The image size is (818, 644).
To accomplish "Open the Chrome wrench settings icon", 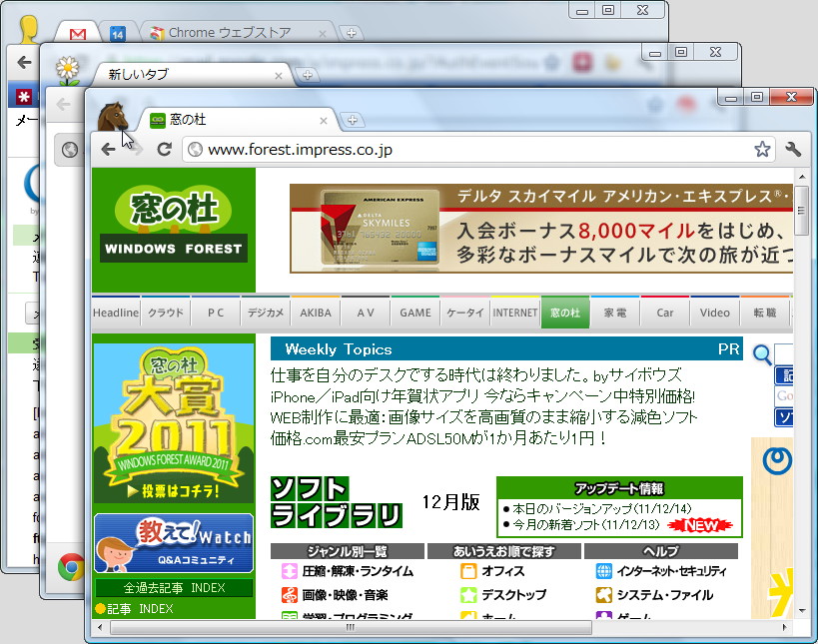I will [793, 149].
